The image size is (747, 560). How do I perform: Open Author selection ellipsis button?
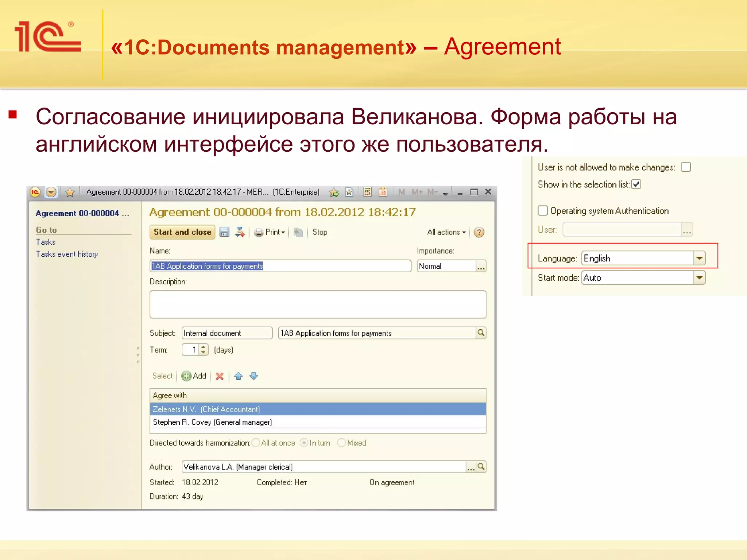[x=471, y=467]
